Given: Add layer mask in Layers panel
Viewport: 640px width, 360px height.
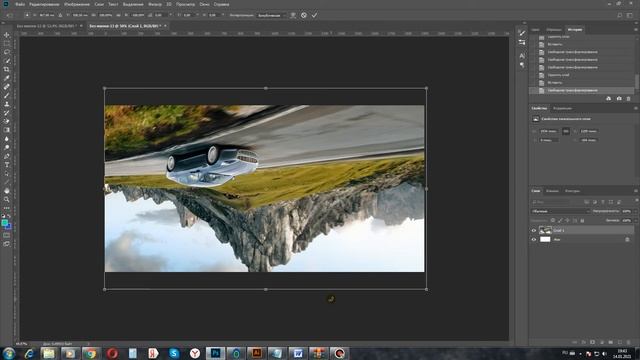Looking at the screenshot, I should click(x=593, y=342).
